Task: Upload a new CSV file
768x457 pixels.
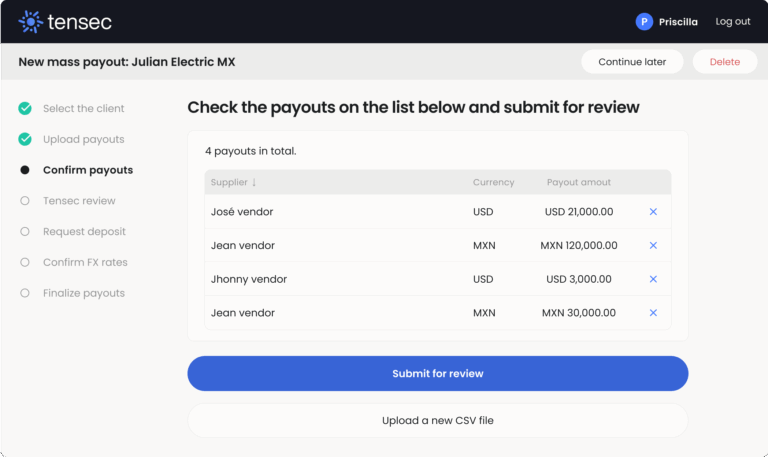Action: 437,421
